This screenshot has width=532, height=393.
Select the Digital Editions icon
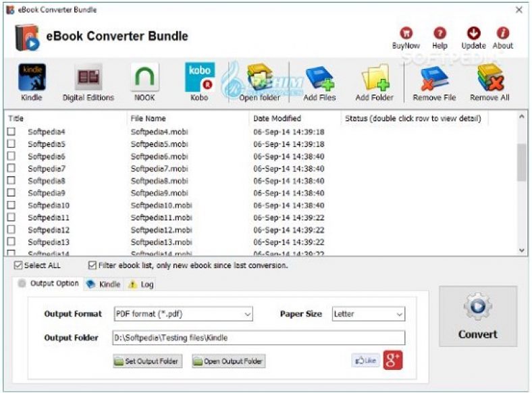point(88,77)
